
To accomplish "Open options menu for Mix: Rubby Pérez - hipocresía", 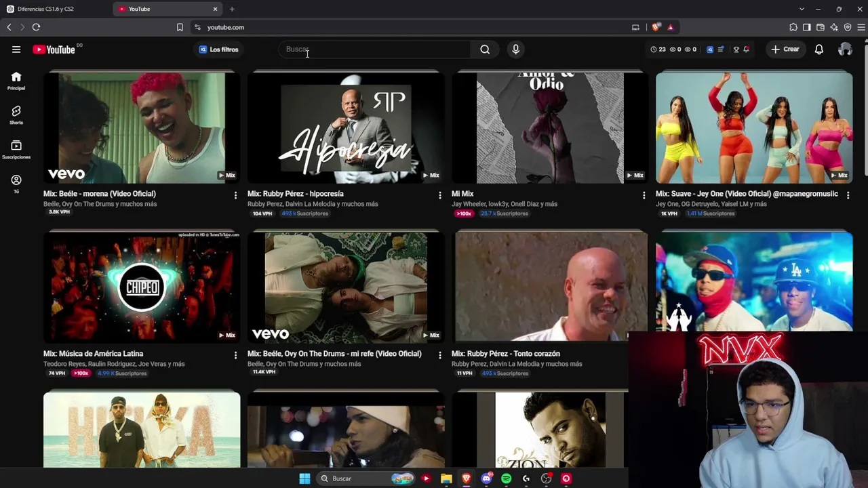I will [439, 195].
